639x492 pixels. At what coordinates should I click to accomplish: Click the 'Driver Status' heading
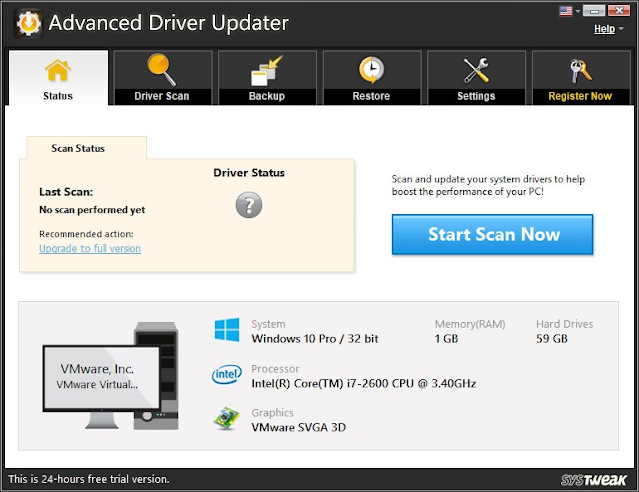[x=249, y=173]
